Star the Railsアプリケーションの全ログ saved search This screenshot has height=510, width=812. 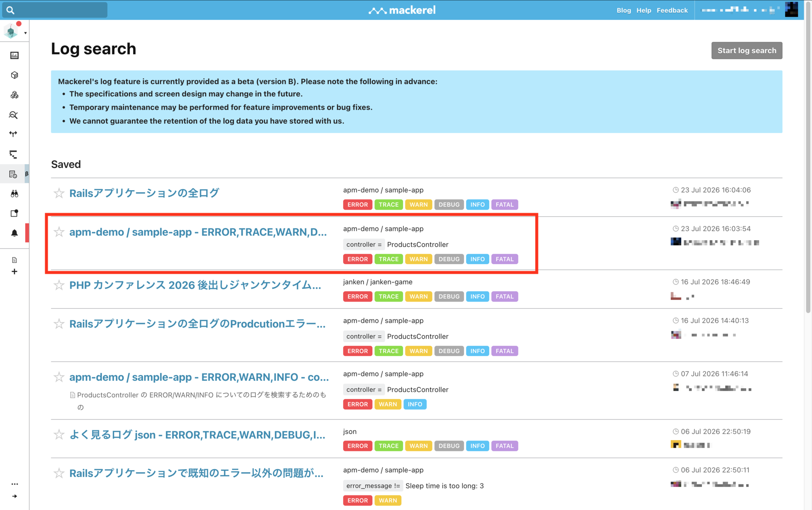pos(59,193)
